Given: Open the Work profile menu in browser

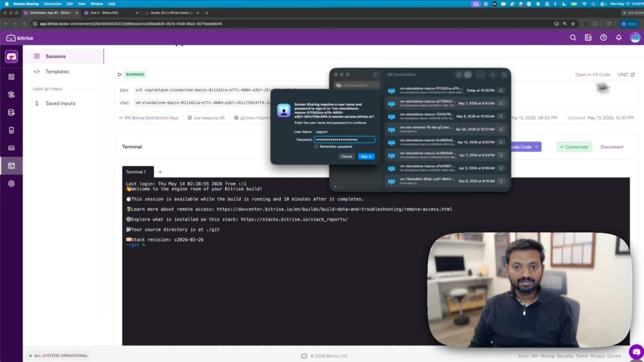Looking at the screenshot, I should [x=629, y=24].
